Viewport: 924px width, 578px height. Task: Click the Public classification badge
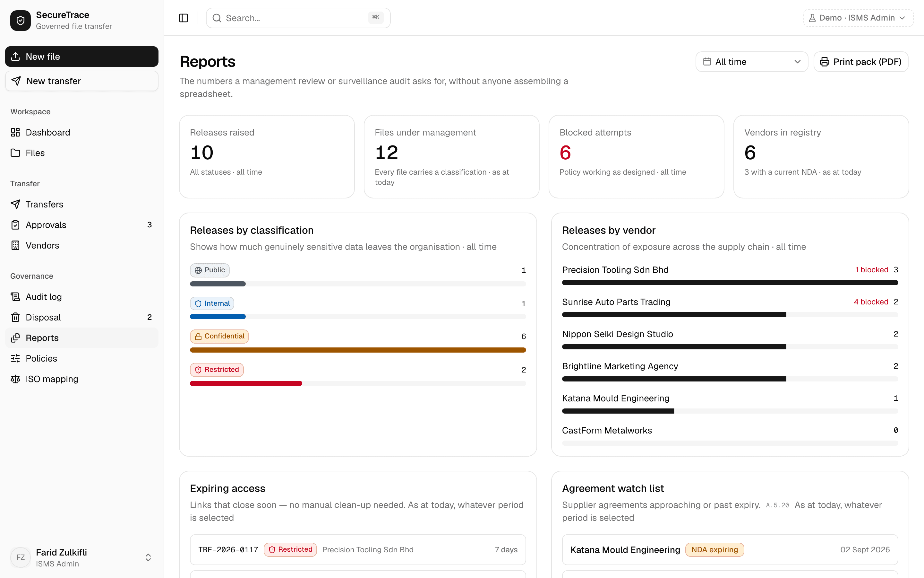pos(210,270)
